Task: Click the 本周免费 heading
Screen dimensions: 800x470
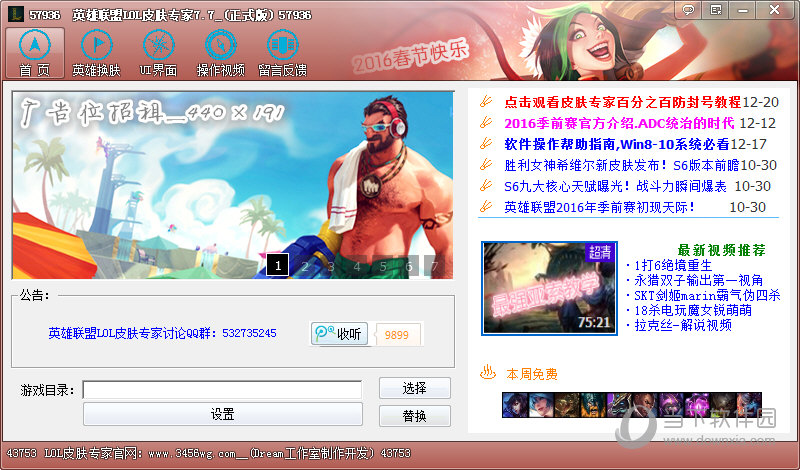Action: point(532,375)
